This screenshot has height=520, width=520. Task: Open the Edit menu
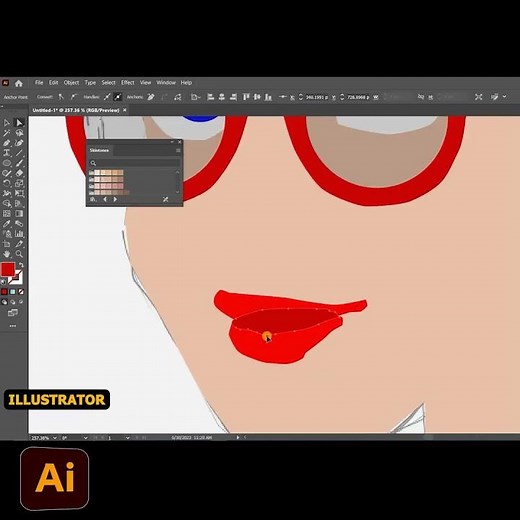pyautogui.click(x=53, y=83)
